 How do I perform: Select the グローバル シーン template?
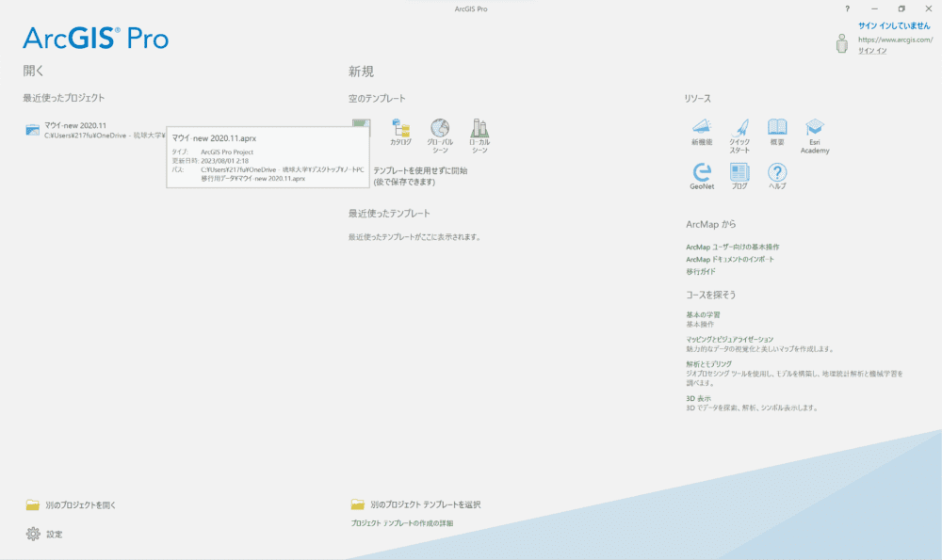point(440,136)
